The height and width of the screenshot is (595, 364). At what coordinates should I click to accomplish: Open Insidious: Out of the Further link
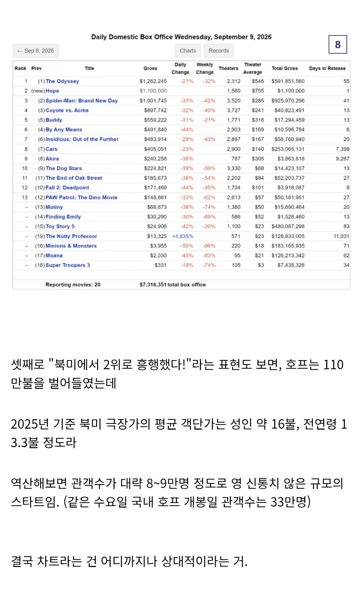click(82, 139)
